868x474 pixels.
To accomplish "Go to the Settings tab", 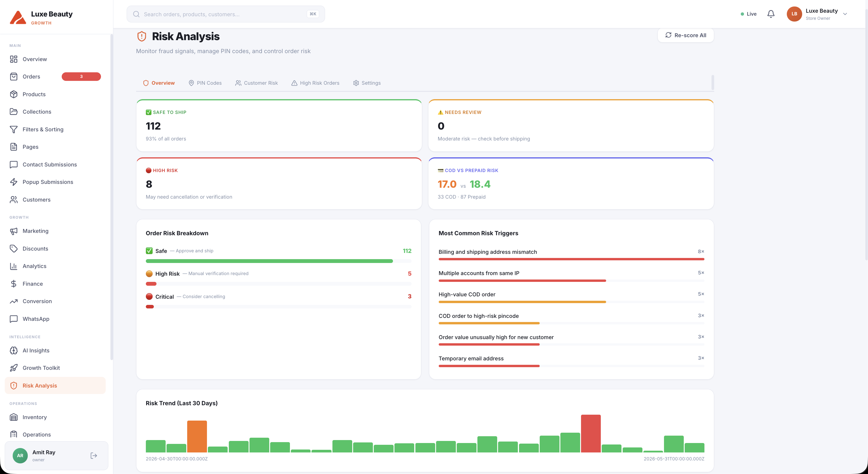I will point(367,83).
